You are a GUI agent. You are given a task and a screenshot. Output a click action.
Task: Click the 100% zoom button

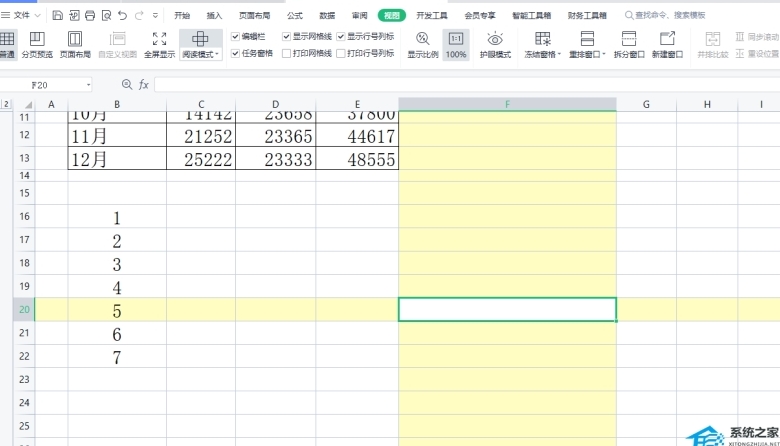[x=456, y=44]
